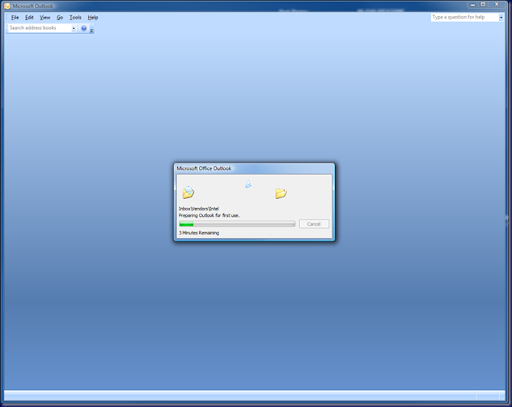Click the Microsoft Office Outlook dialog title
Screen dimensions: 512x407
[204, 168]
